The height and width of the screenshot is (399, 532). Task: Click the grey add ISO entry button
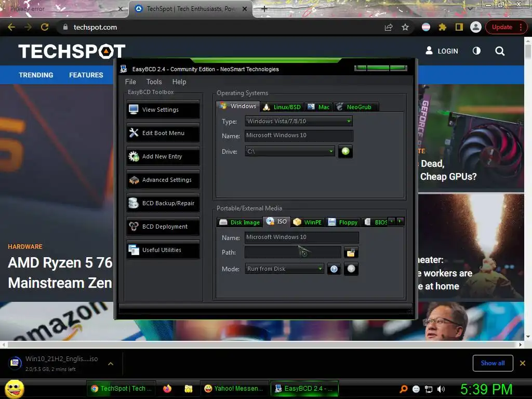click(351, 269)
